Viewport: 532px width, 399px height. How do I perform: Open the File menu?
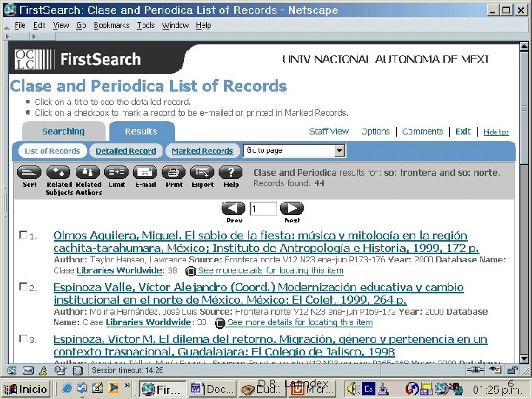click(20, 25)
